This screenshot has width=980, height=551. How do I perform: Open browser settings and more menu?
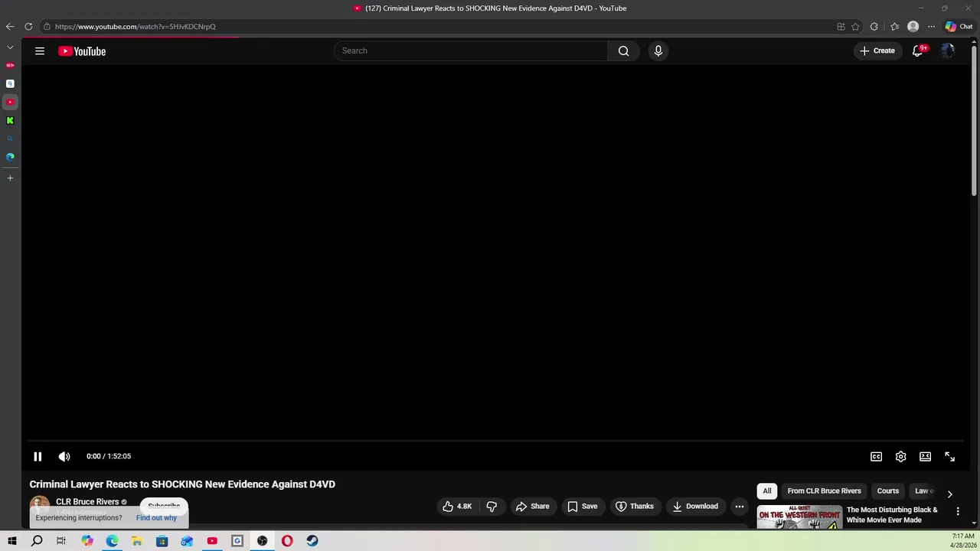tap(931, 26)
